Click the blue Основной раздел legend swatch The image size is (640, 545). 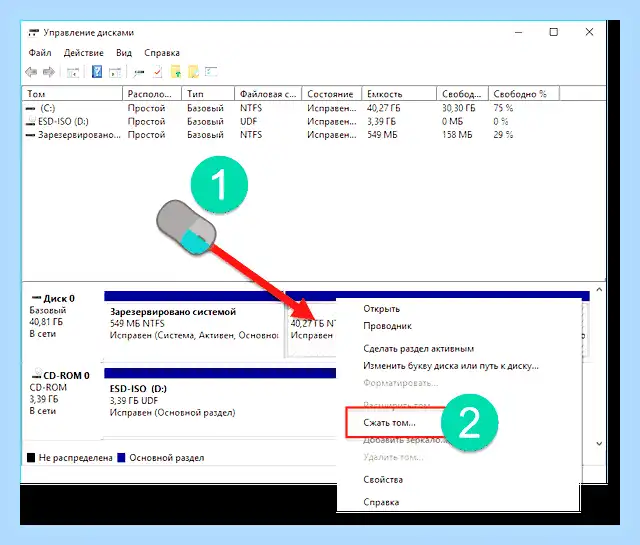(x=121, y=458)
